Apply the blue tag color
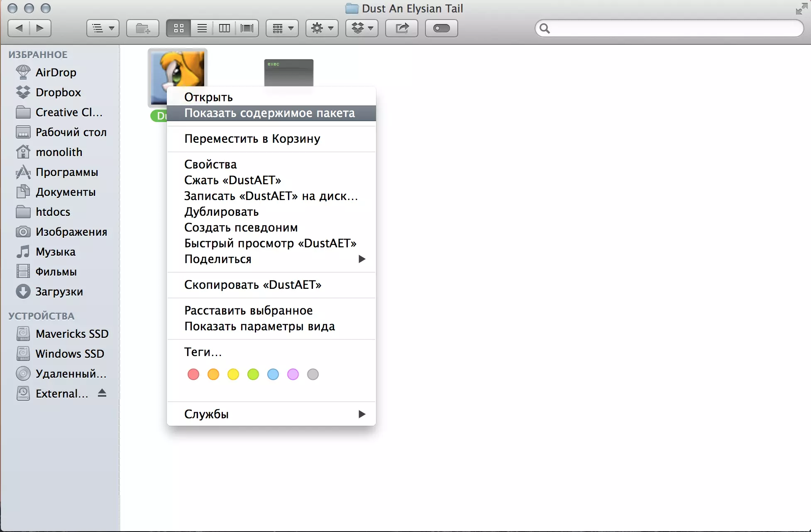Viewport: 811px width, 532px height. (273, 374)
